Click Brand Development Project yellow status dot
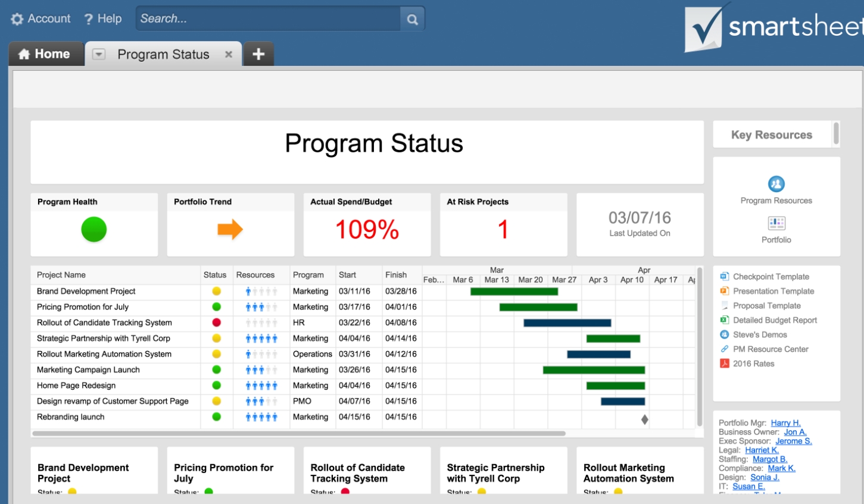The height and width of the screenshot is (504, 864). pos(217,291)
